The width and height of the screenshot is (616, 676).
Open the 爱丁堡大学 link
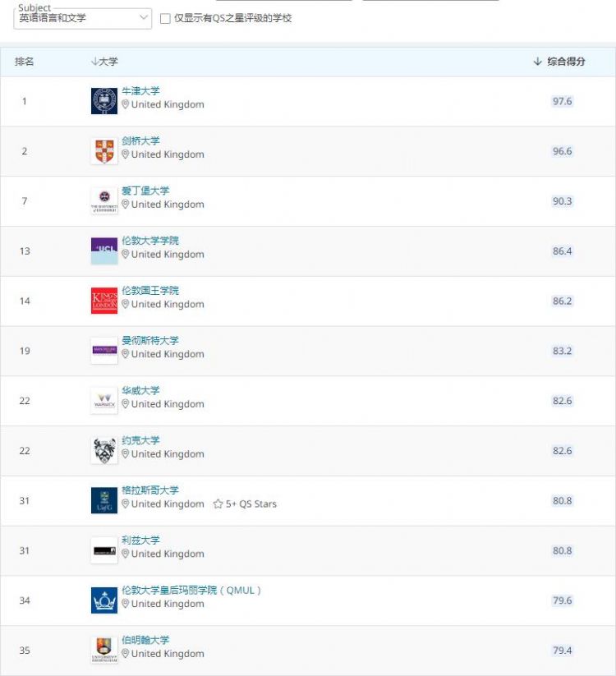pyautogui.click(x=145, y=191)
